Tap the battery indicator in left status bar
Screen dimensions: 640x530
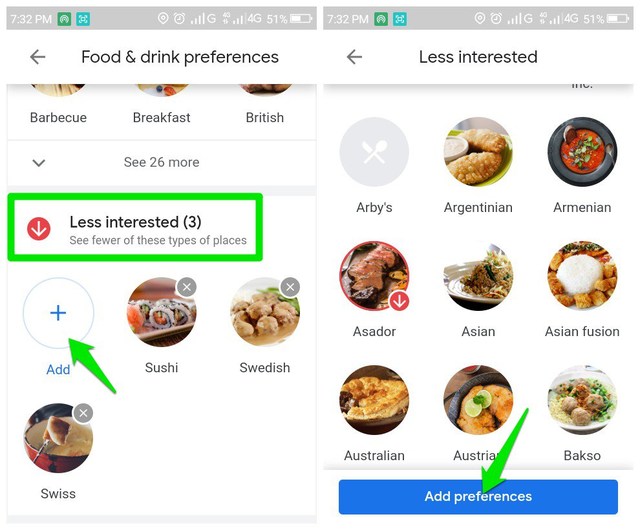point(301,19)
